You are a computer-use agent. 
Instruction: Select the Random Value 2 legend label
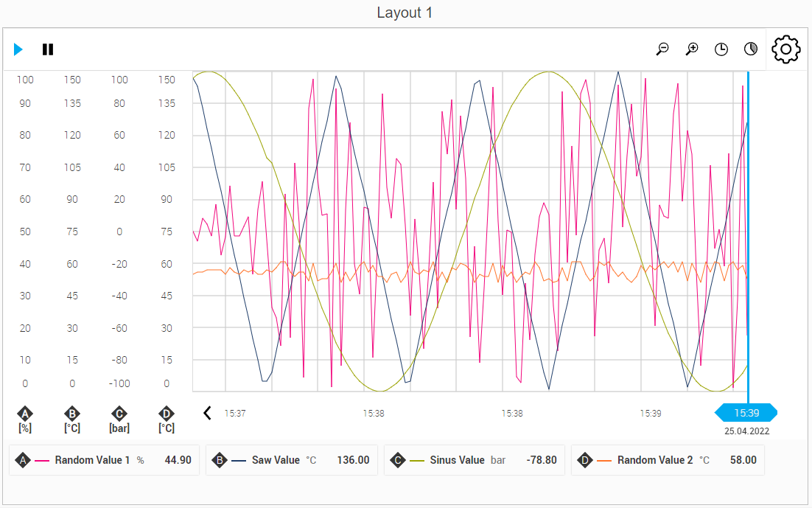click(x=655, y=460)
